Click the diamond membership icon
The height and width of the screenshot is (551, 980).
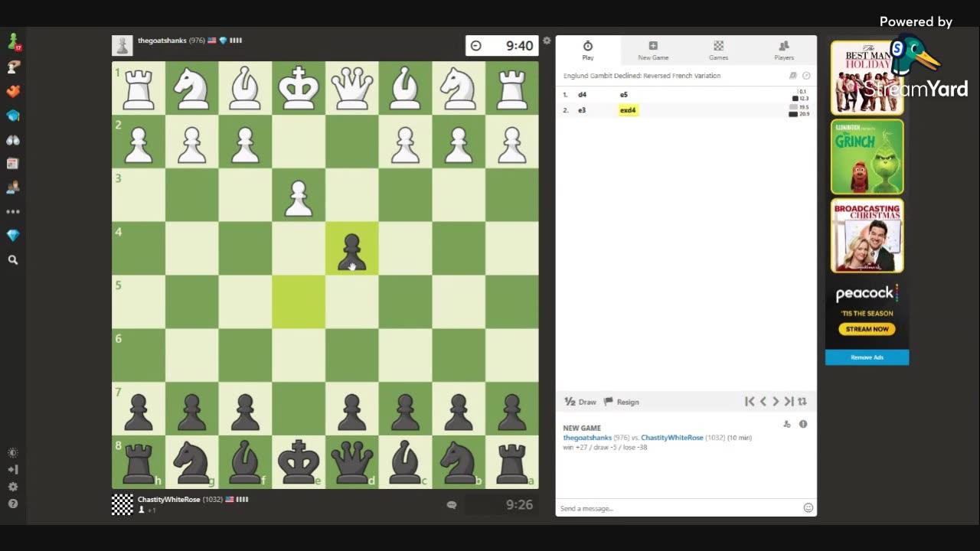[14, 235]
